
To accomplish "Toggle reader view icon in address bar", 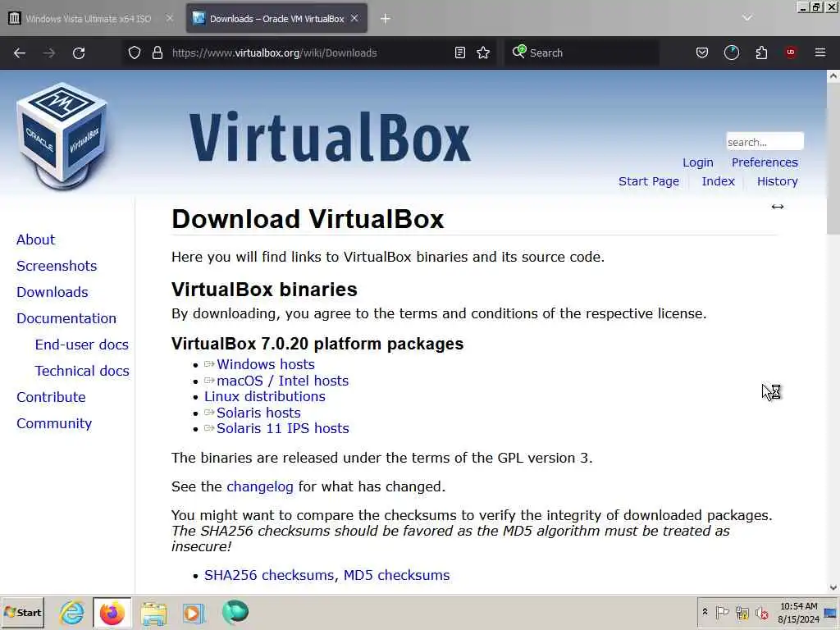I will coord(459,52).
